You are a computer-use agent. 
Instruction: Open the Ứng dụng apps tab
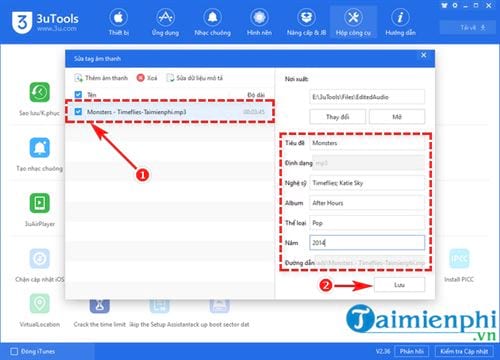point(165,22)
